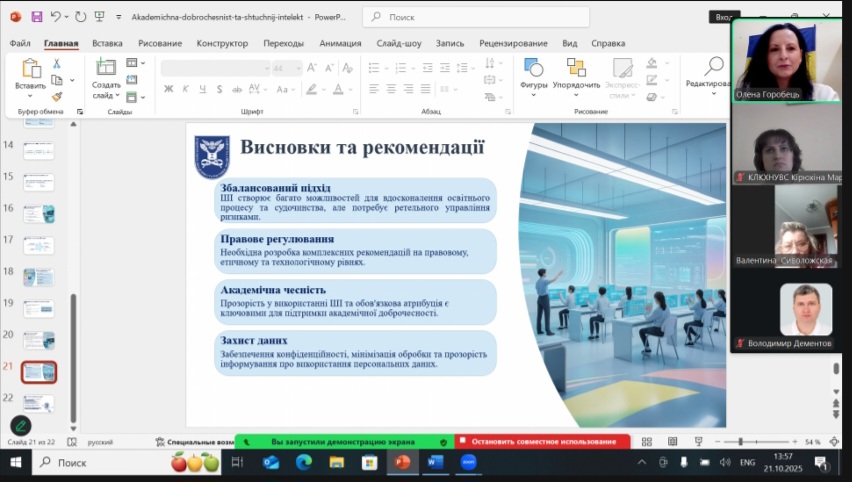This screenshot has height=482, width=852.
Task: Click the zoom slider in status bar
Action: click(740, 442)
